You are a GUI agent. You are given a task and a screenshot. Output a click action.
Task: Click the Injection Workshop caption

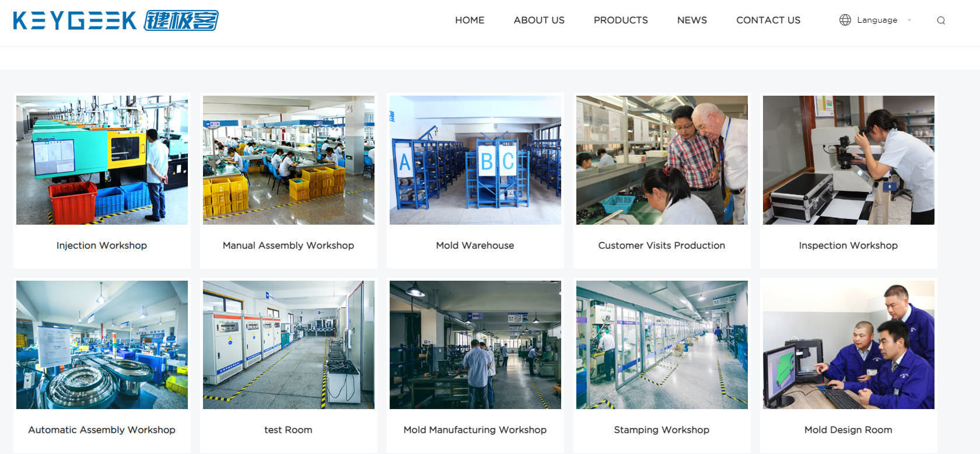point(101,246)
